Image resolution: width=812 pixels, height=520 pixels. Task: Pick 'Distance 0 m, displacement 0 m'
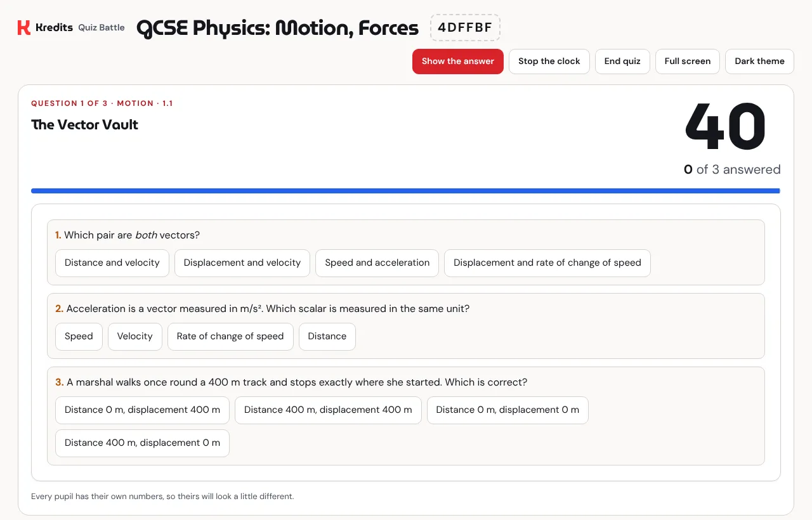pyautogui.click(x=507, y=410)
